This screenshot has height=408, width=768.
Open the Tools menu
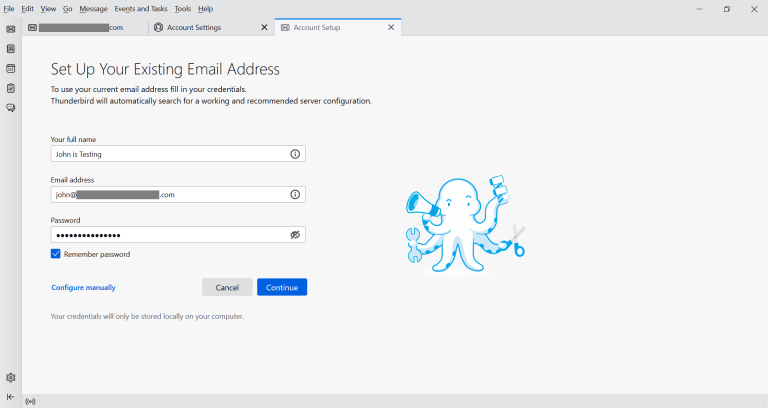(183, 9)
